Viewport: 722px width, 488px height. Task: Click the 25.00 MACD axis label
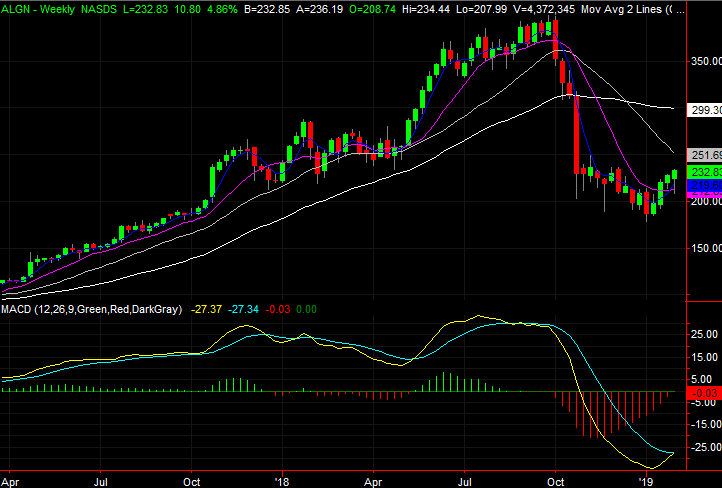click(705, 334)
